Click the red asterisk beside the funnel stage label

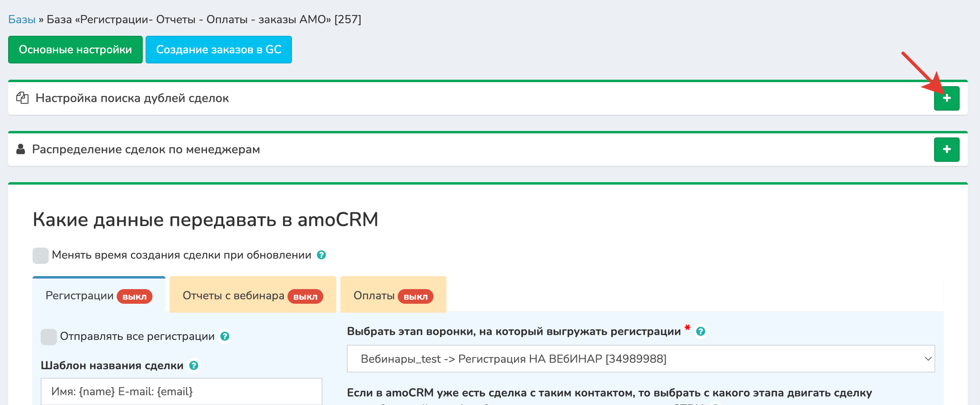click(x=686, y=329)
